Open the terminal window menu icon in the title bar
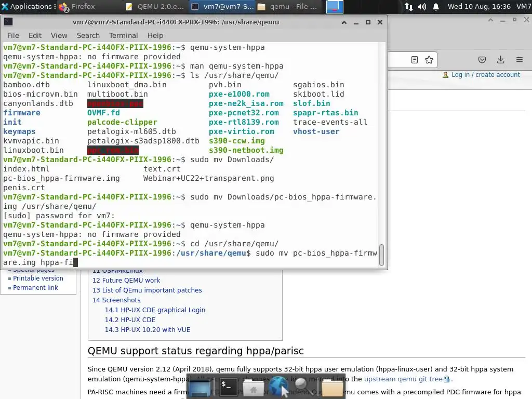This screenshot has height=399, width=532. click(x=8, y=22)
